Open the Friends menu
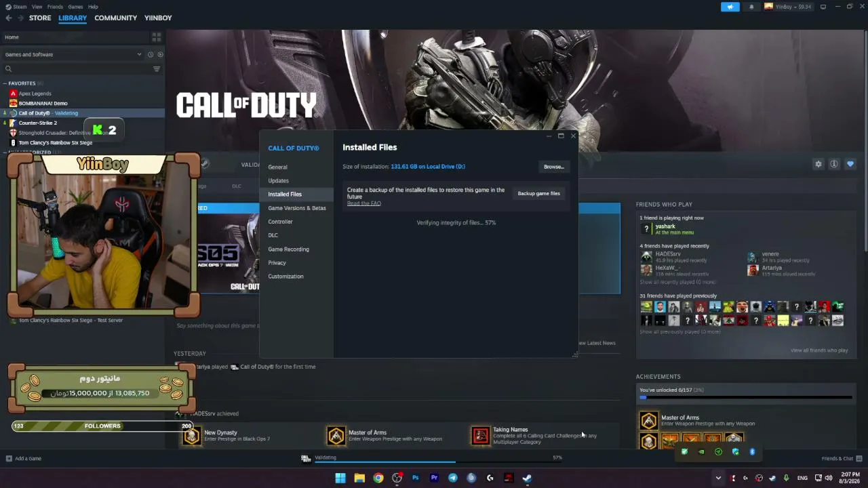This screenshot has width=868, height=488. [x=55, y=7]
